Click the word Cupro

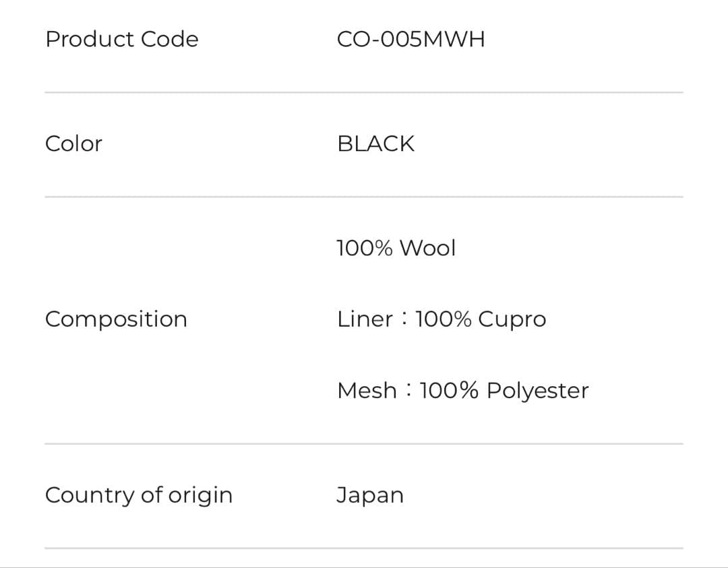click(512, 320)
